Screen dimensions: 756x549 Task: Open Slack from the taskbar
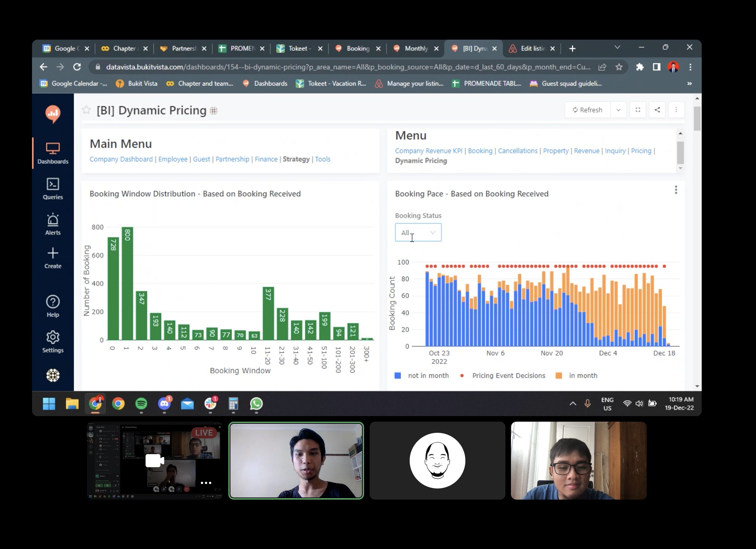210,404
